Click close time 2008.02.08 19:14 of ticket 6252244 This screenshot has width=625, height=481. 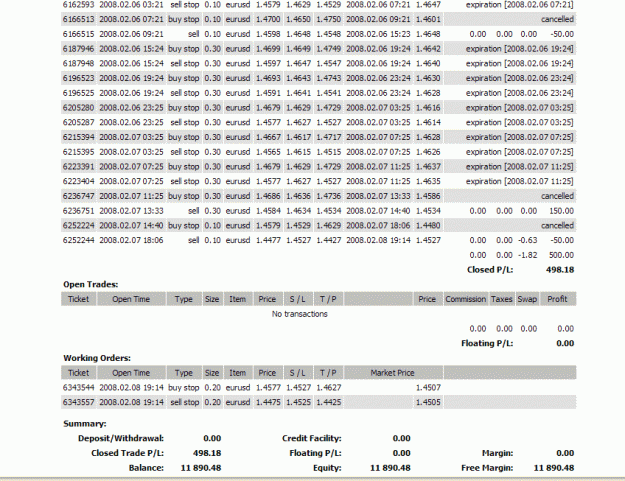(378, 240)
